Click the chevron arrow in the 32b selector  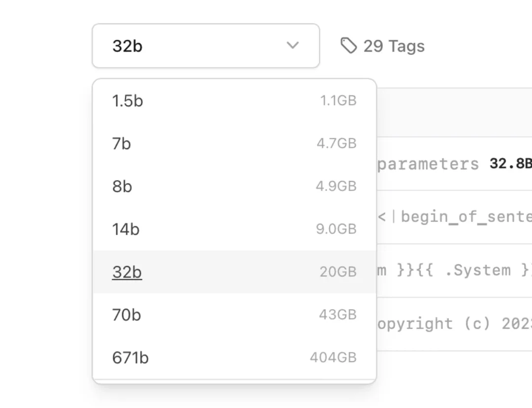click(293, 46)
